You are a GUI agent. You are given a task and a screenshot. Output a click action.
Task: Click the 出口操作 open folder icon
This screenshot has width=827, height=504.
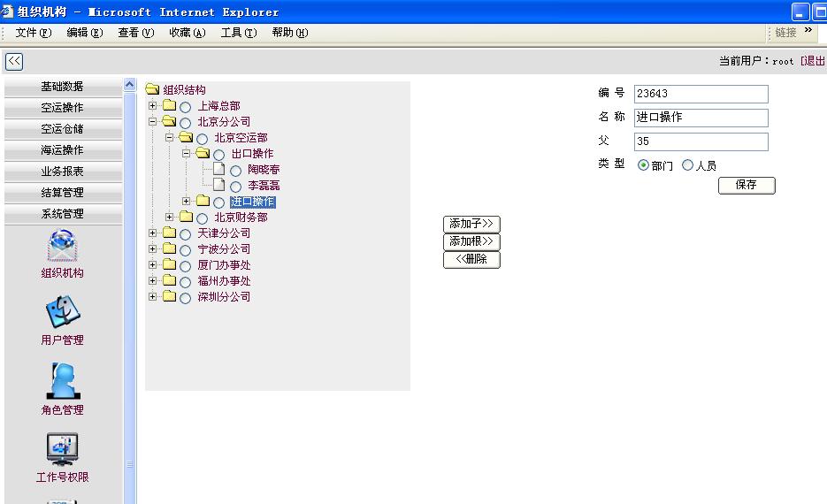pyautogui.click(x=203, y=153)
